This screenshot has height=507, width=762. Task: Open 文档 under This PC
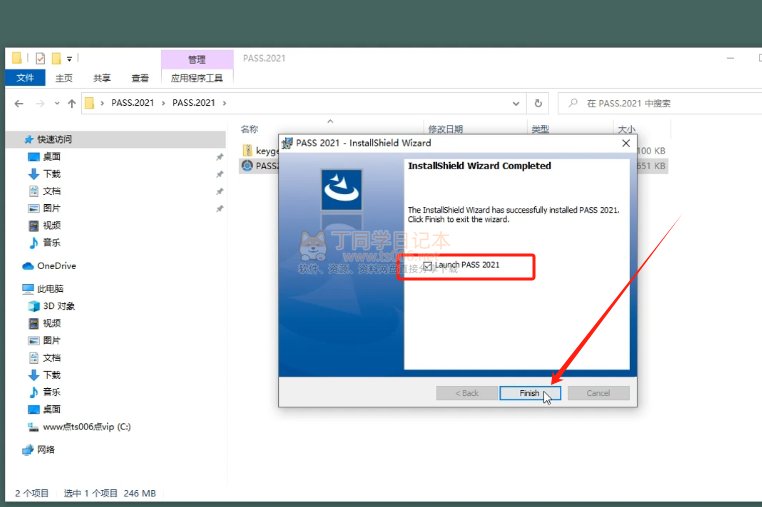click(x=52, y=358)
